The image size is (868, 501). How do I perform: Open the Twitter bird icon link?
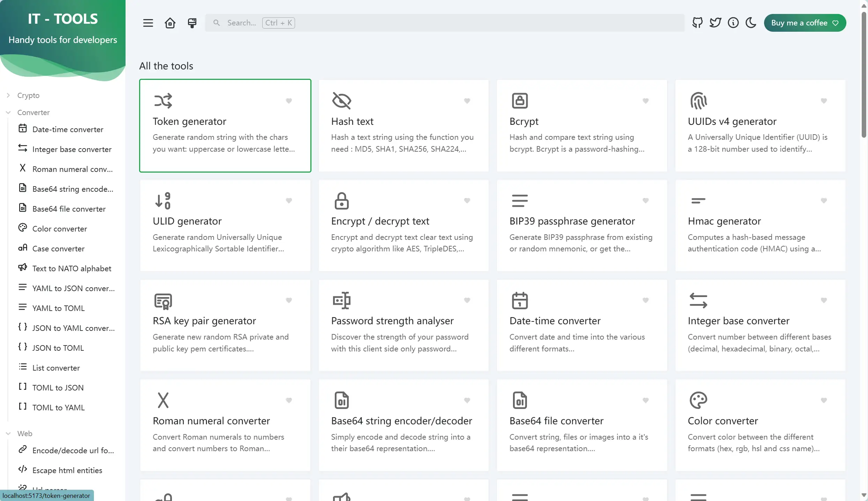715,23
